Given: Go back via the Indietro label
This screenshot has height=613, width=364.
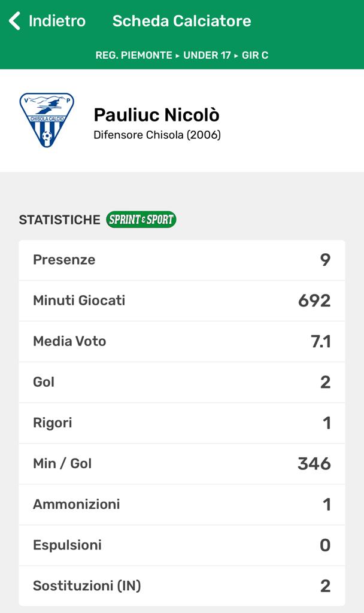Looking at the screenshot, I should (57, 21).
